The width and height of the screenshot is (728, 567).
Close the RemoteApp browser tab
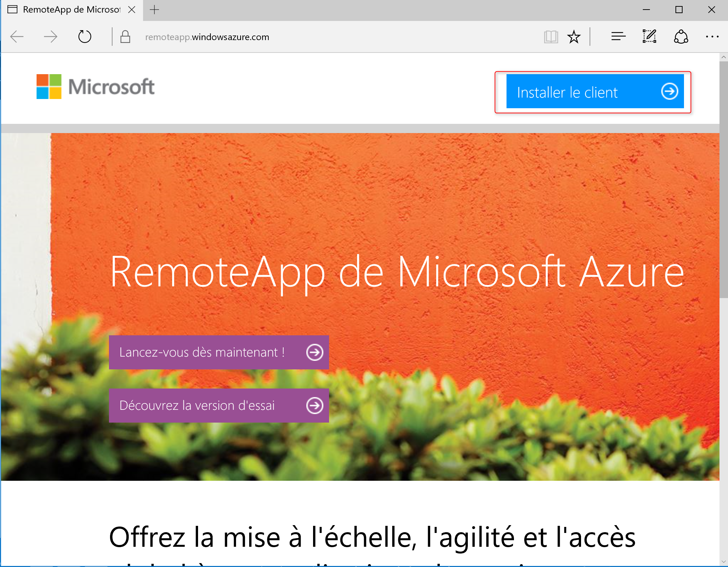[132, 10]
